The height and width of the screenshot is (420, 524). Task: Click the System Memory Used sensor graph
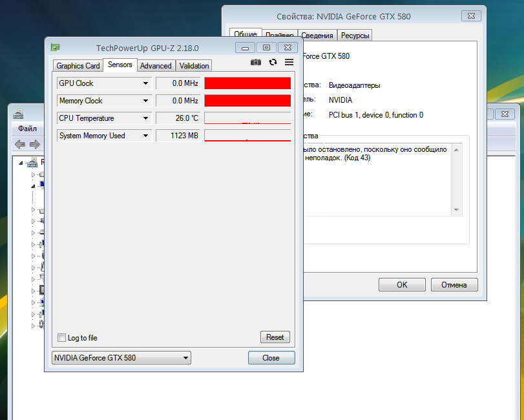tap(247, 135)
